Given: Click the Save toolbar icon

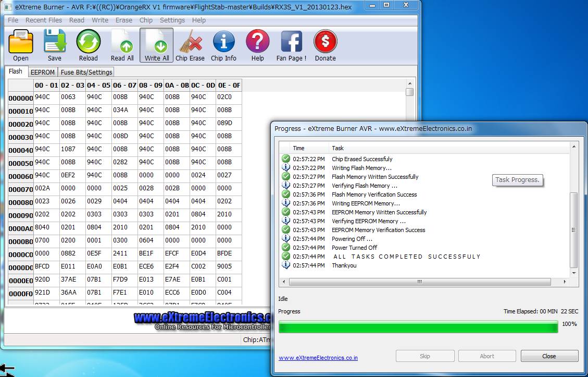Looking at the screenshot, I should (54, 45).
